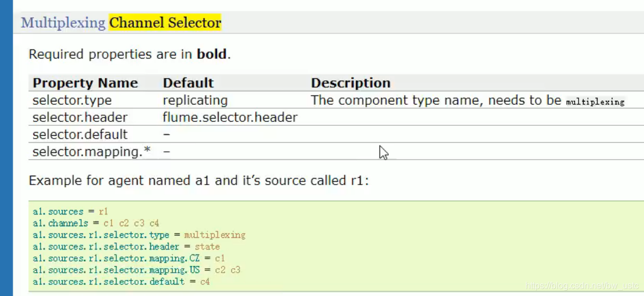Select the 'Required properties are in bold.' sentence
The width and height of the screenshot is (644, 296).
pyautogui.click(x=130, y=54)
